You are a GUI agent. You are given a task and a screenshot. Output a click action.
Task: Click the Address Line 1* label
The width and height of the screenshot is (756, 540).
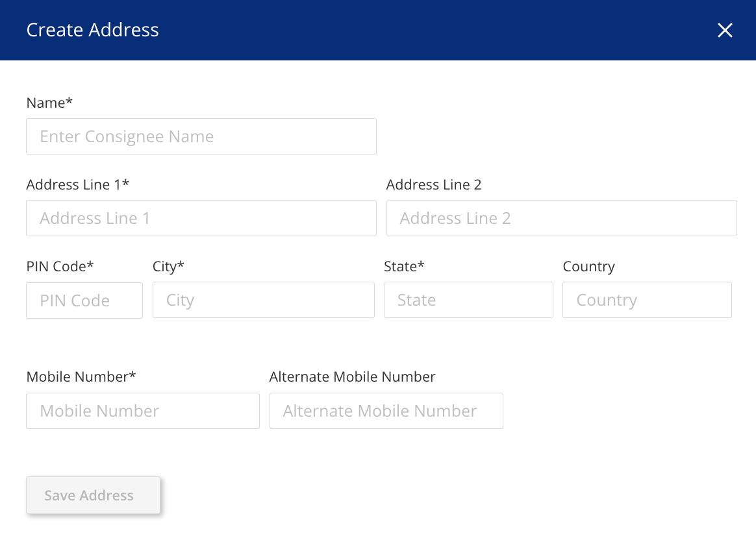78,184
